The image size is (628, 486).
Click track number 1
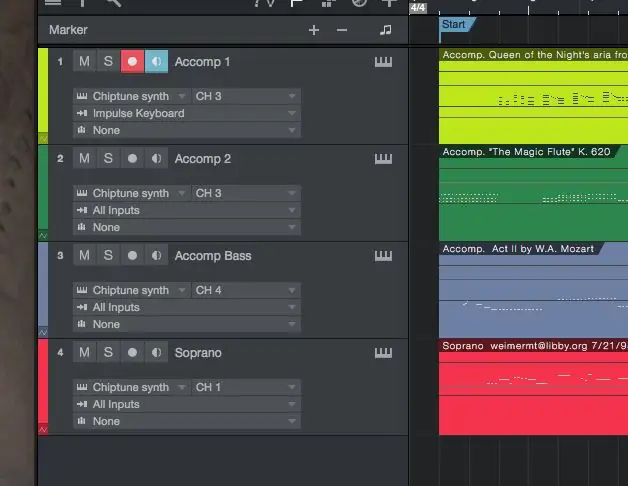coord(60,62)
